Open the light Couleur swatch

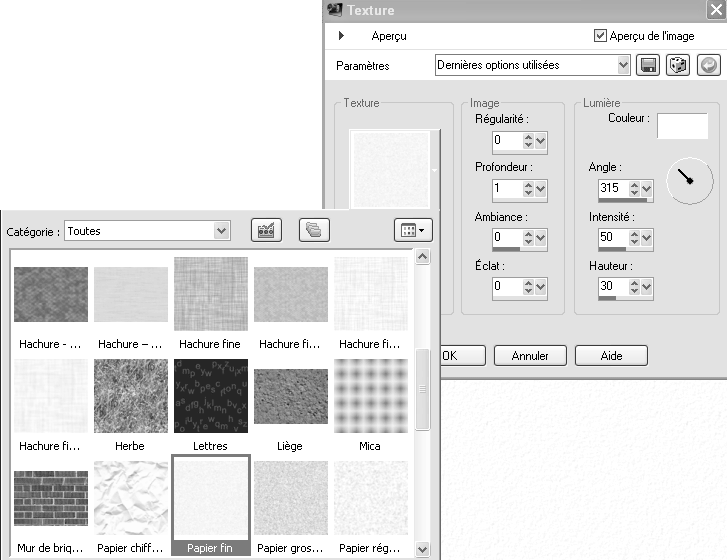point(681,125)
